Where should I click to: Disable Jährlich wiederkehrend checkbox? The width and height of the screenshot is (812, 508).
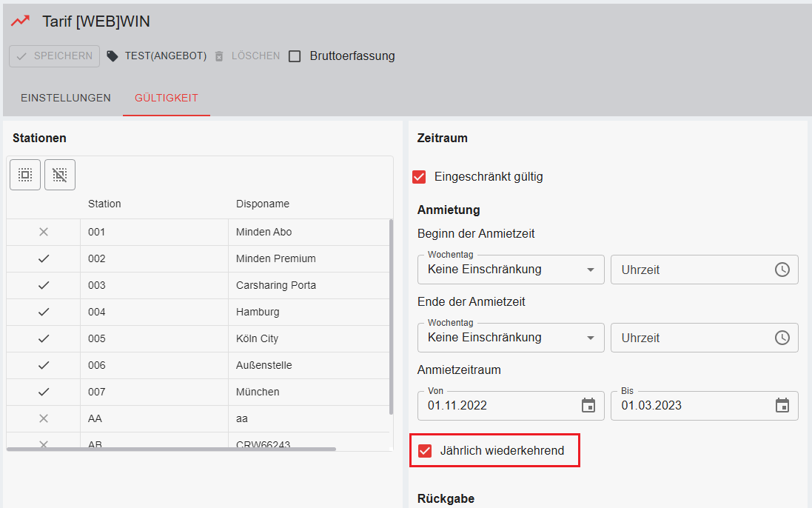pos(425,451)
